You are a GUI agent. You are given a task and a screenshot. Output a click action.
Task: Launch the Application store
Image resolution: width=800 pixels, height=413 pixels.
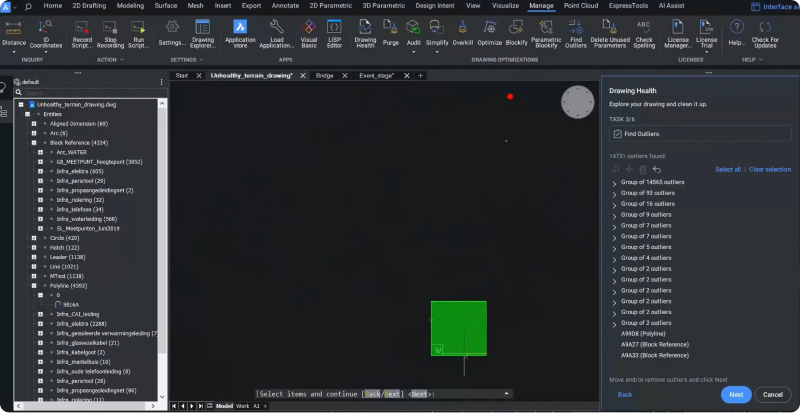click(240, 35)
